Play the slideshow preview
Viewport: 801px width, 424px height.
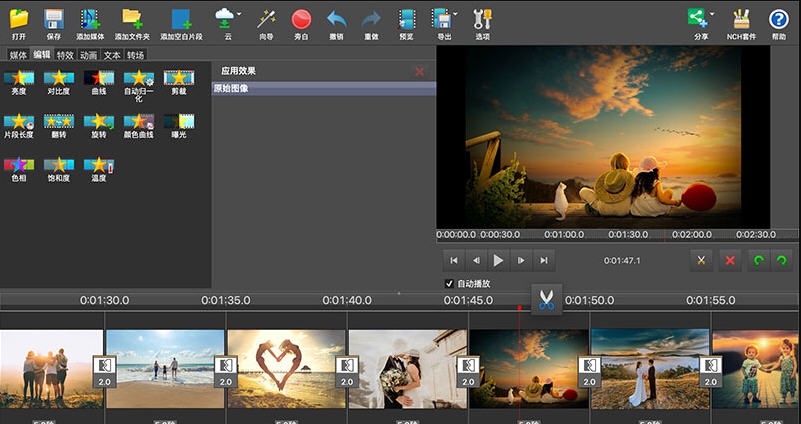click(x=499, y=261)
